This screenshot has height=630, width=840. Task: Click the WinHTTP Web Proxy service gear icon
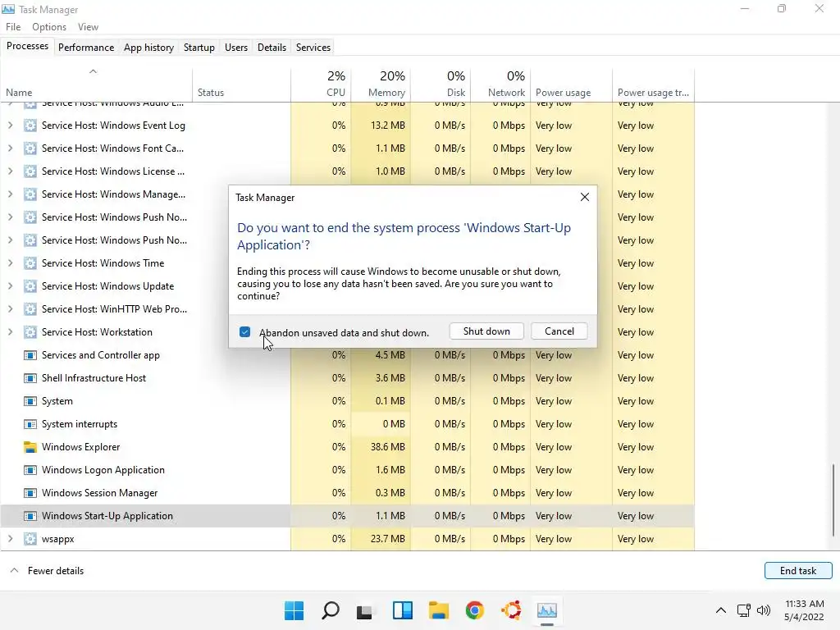click(30, 309)
